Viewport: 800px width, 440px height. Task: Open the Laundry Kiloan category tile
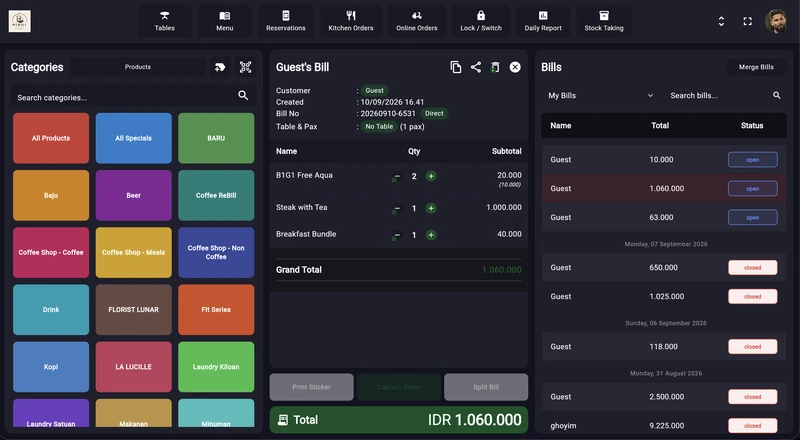tap(216, 366)
